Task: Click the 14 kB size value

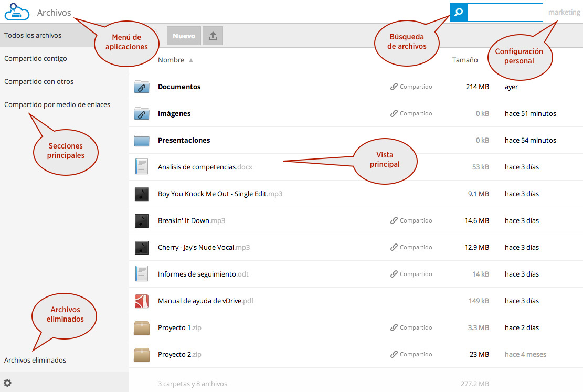Action: (481, 274)
